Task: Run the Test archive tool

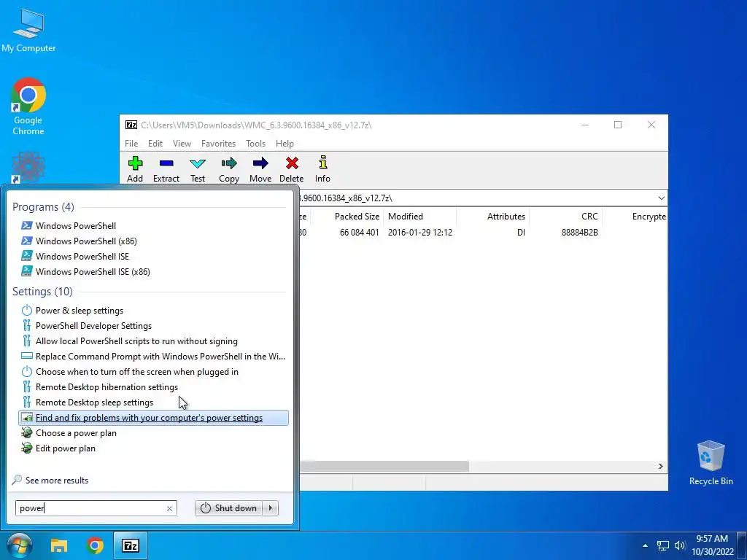Action: (198, 169)
